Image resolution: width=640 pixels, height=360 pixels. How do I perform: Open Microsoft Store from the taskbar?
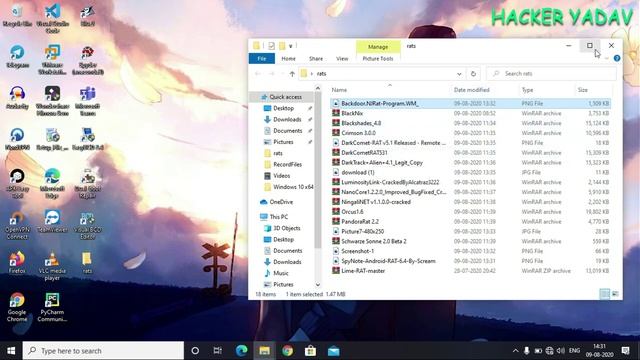tap(310, 351)
